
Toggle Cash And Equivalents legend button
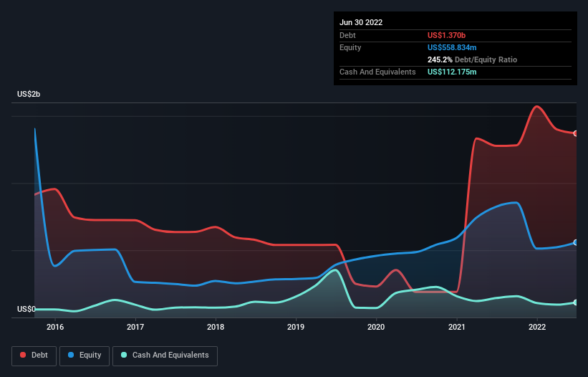tap(165, 355)
